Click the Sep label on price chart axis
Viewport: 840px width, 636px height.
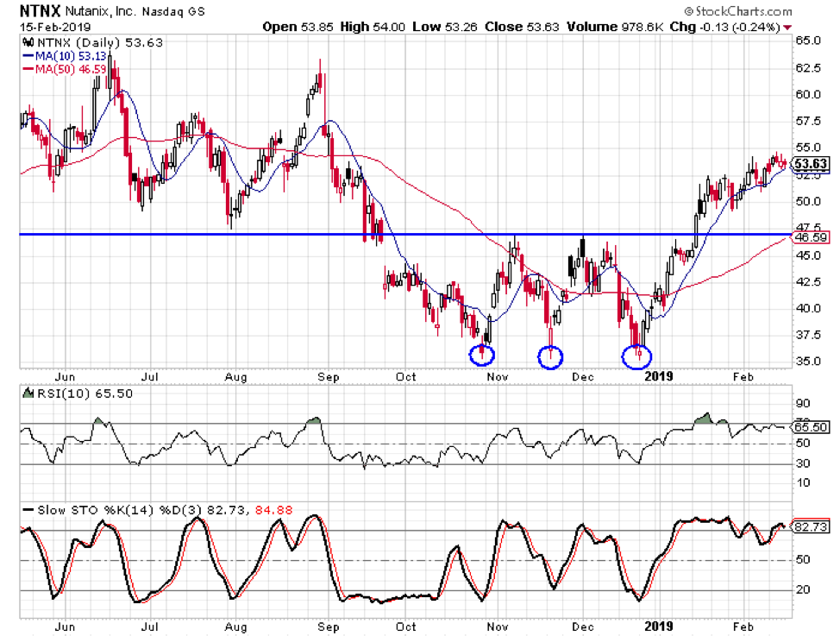pos(328,377)
